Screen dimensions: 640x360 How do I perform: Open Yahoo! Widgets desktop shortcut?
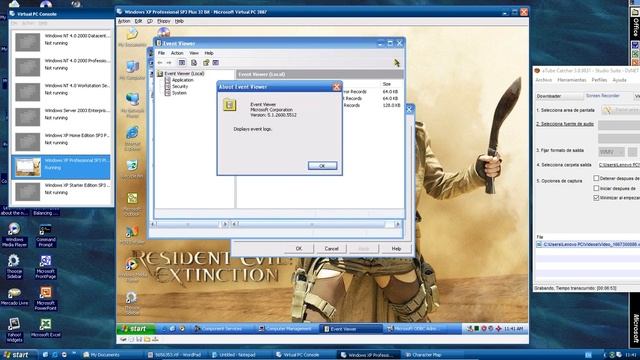(14, 330)
